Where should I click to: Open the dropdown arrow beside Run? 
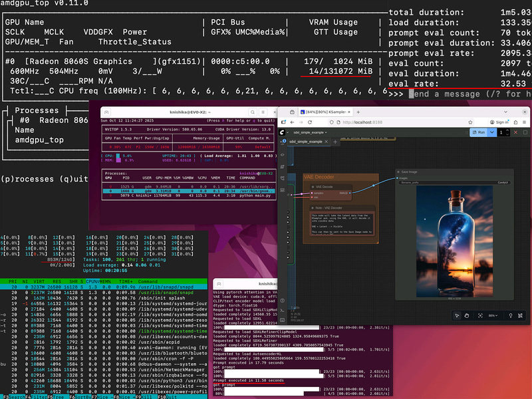tap(491, 132)
